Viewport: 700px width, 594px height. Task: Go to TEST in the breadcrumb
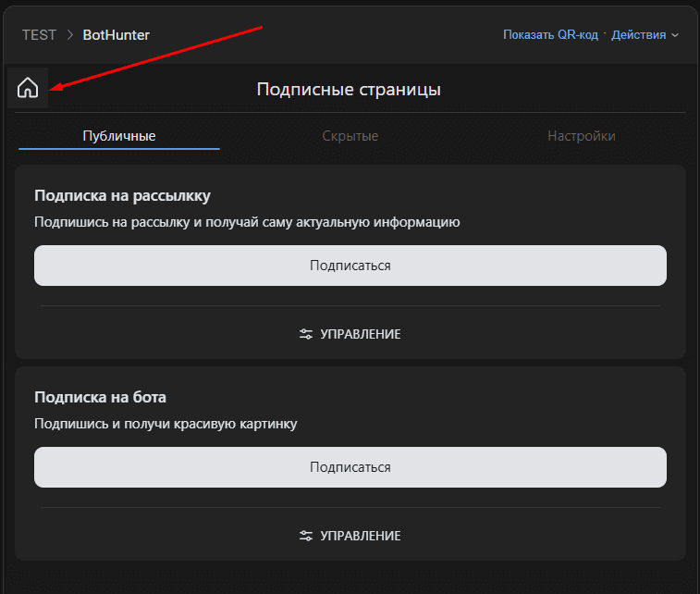[x=39, y=35]
